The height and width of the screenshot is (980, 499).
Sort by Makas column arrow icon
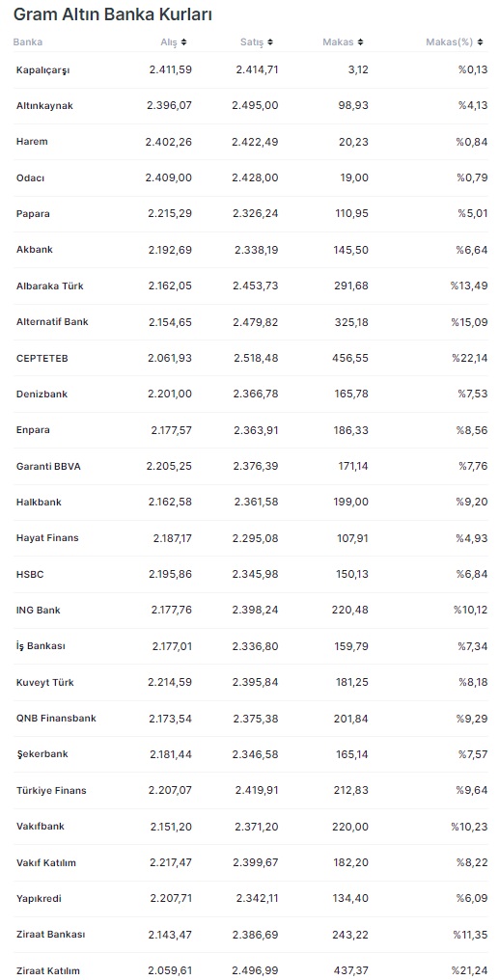(360, 42)
